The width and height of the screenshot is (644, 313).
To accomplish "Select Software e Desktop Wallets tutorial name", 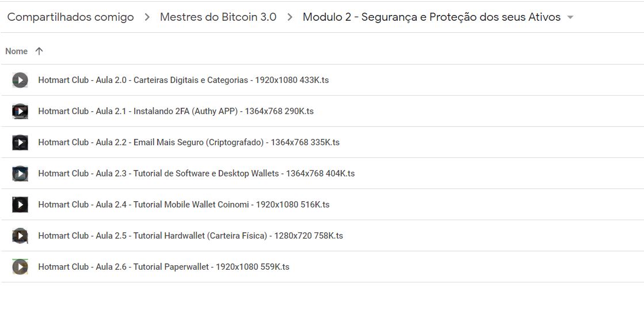I will coord(196,174).
